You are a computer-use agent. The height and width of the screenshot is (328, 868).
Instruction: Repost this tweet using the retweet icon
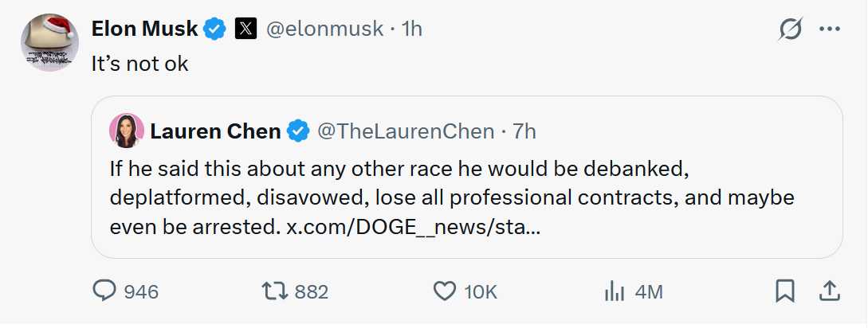275,292
